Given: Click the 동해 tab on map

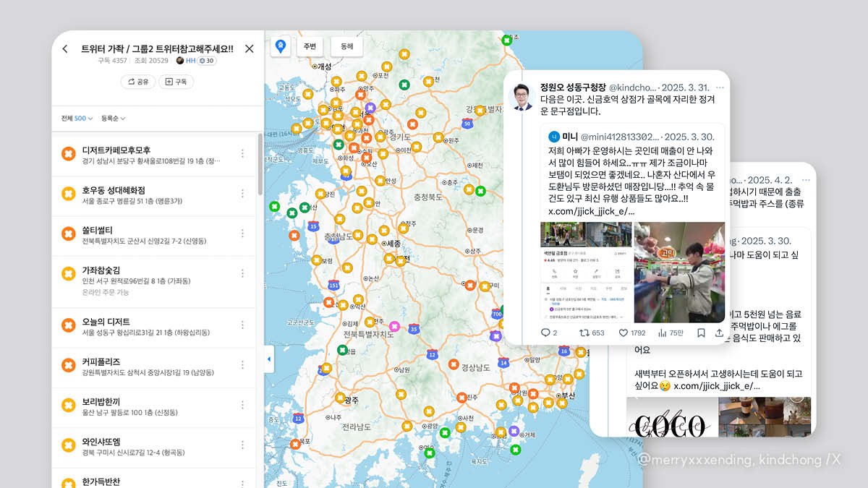Looking at the screenshot, I should (x=346, y=46).
